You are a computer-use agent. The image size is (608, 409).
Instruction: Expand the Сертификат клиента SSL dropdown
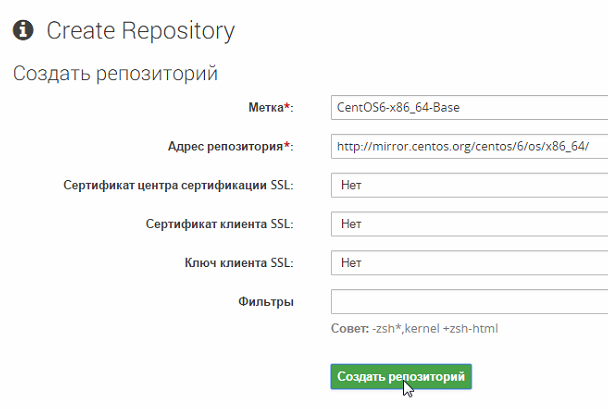[468, 224]
